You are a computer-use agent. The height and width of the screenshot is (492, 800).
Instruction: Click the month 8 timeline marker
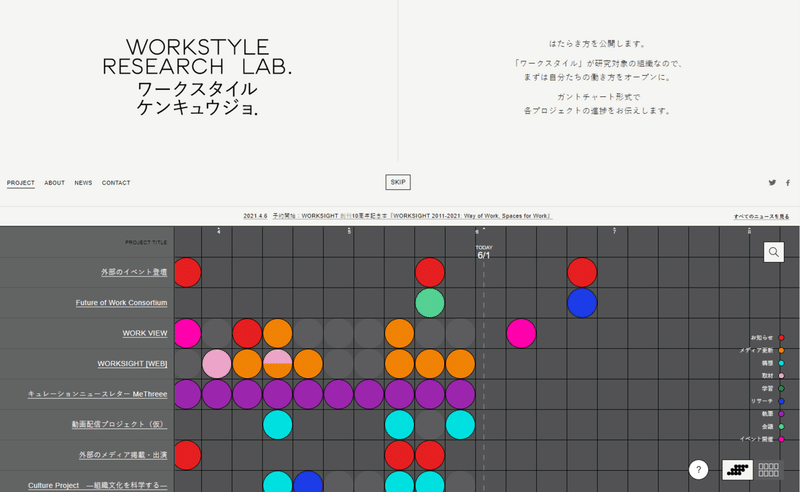[749, 232]
